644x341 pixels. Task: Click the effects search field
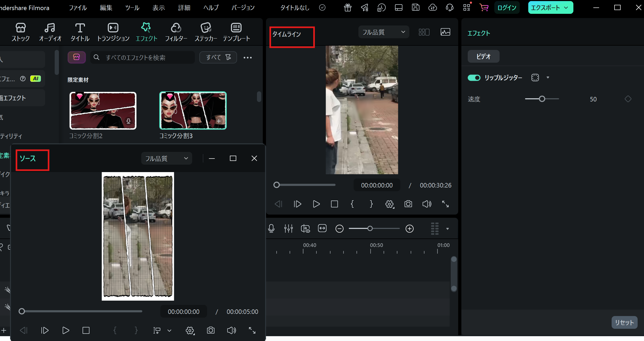[143, 57]
